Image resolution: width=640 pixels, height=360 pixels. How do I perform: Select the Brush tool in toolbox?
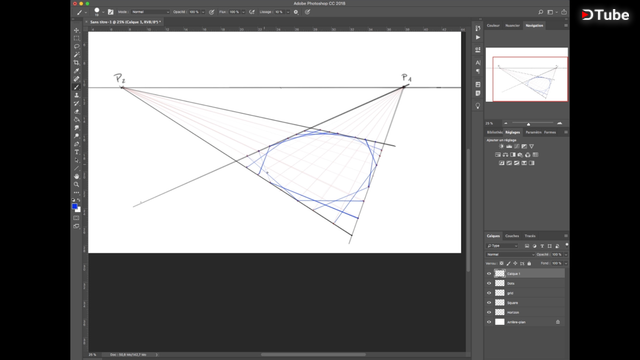76,87
